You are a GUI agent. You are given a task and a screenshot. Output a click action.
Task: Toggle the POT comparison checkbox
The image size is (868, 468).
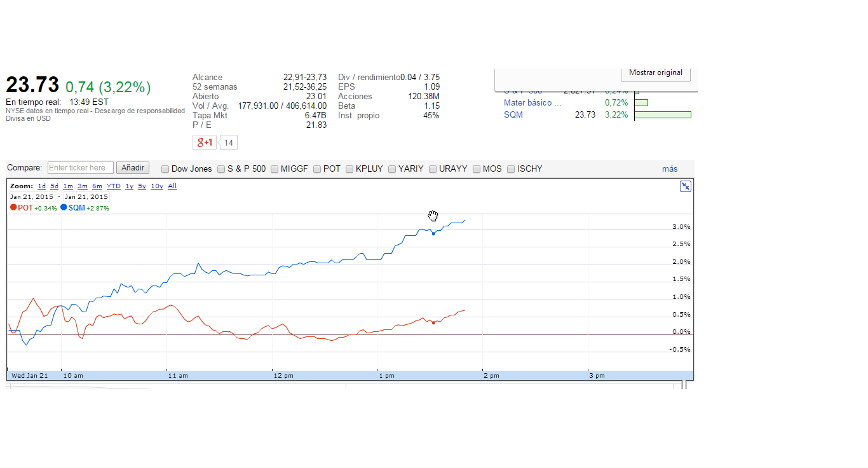point(317,169)
